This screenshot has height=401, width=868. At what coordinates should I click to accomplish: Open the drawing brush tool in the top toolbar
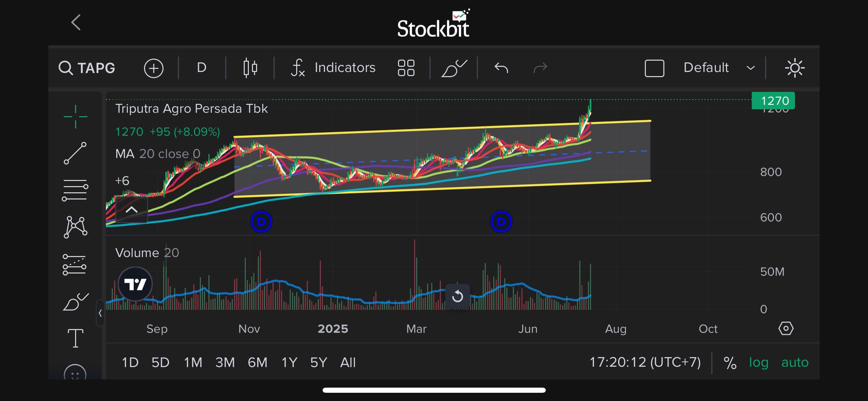[x=454, y=68]
